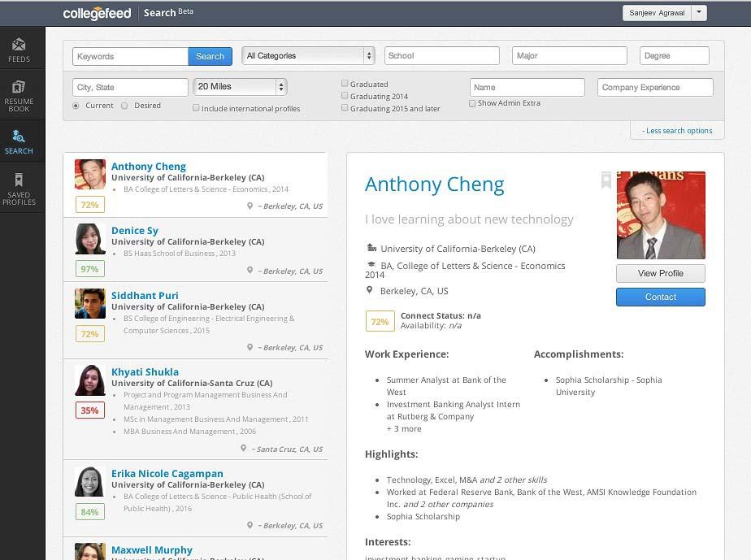Click the 97% match badge for Denice Sy

89,269
